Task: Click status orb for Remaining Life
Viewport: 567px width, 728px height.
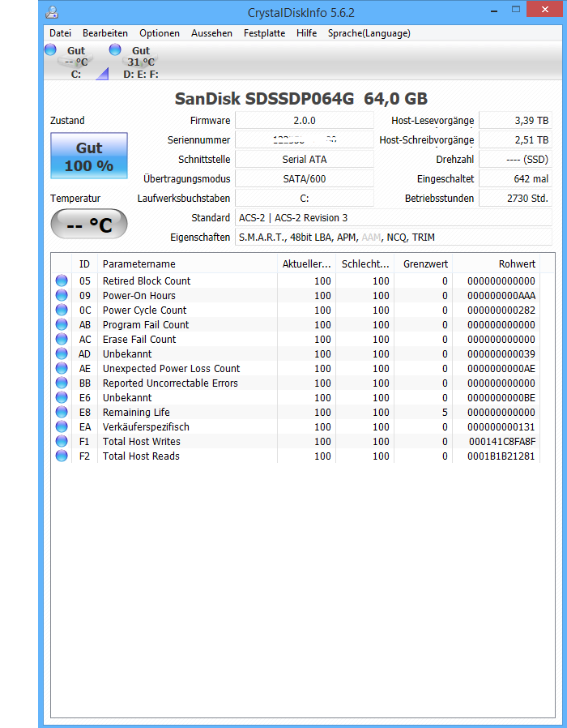Action: (x=62, y=413)
